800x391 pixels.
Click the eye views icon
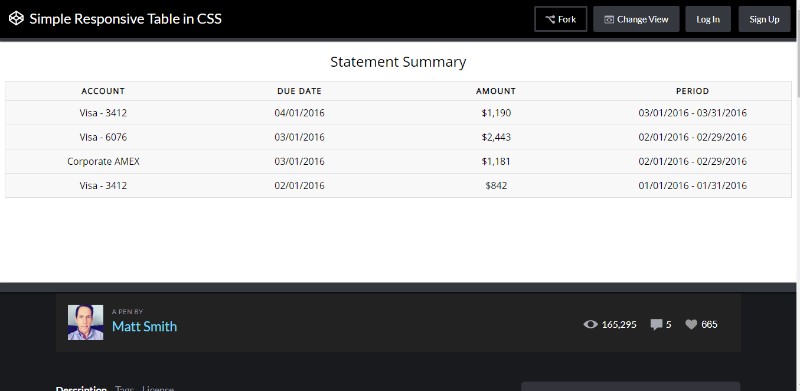coord(590,324)
